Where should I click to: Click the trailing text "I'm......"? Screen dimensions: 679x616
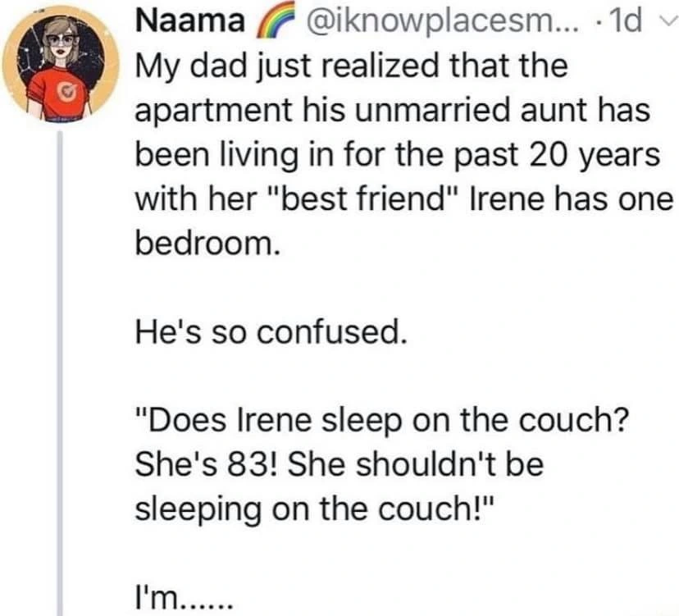[183, 597]
